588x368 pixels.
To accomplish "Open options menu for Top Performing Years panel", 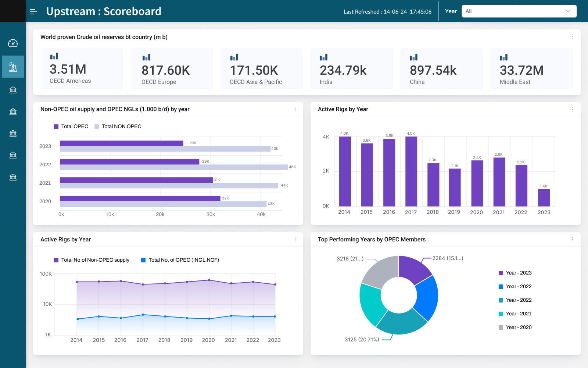I will pyautogui.click(x=572, y=240).
